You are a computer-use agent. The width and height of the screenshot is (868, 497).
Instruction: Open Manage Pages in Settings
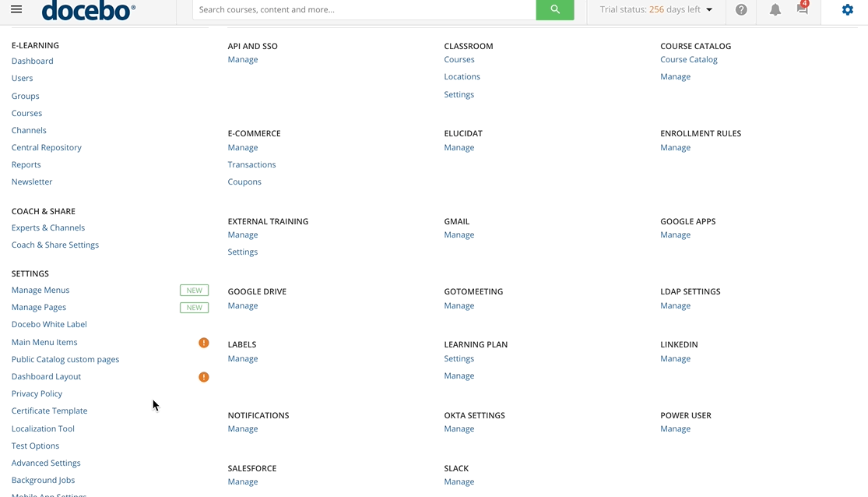point(39,308)
